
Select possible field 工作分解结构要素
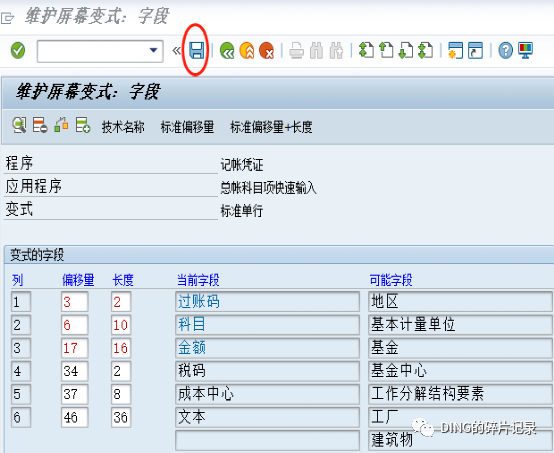460,394
